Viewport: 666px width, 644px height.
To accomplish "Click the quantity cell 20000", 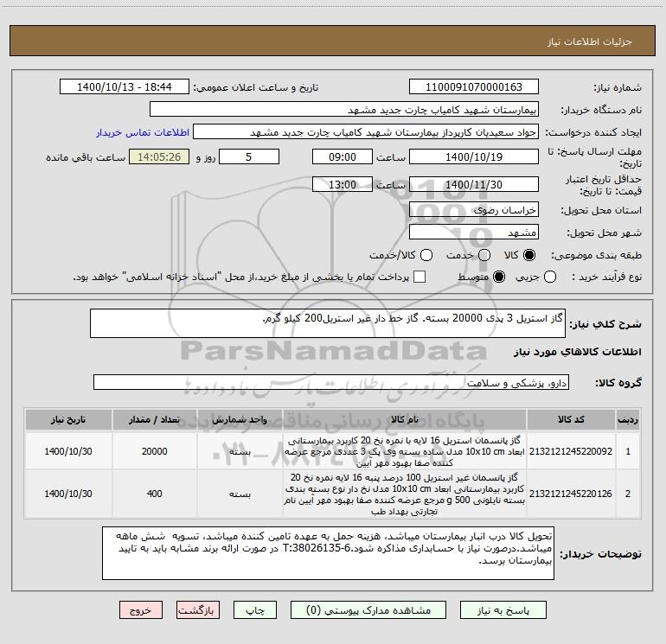I will click(x=155, y=451).
